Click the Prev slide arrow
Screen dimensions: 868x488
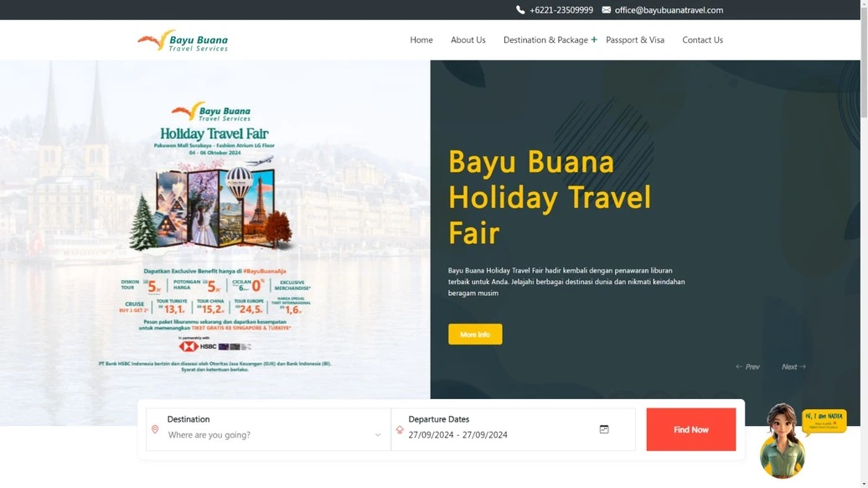(748, 366)
